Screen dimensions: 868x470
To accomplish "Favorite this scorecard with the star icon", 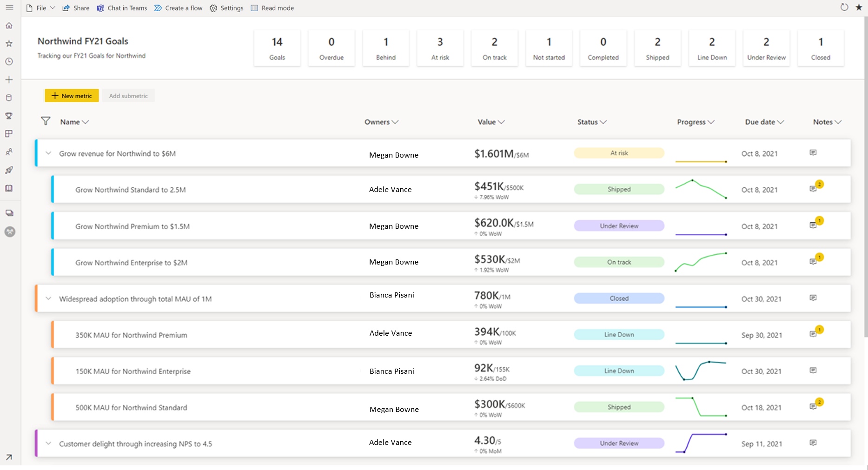I will tap(859, 7).
